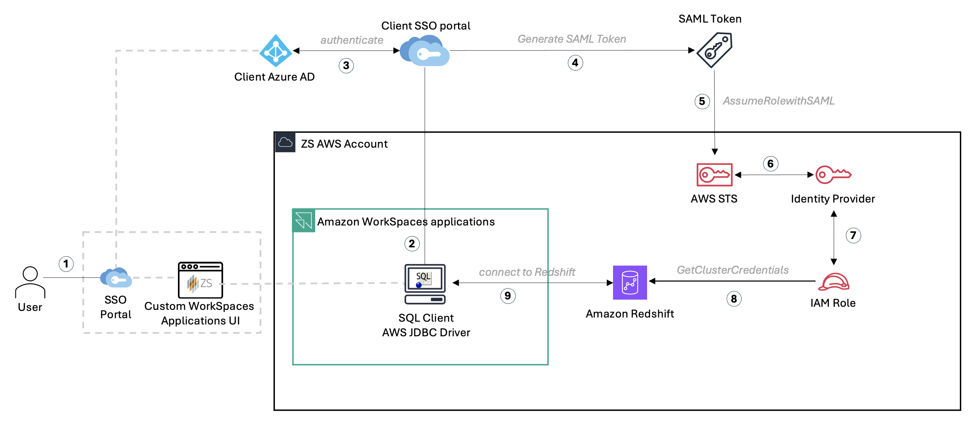The width and height of the screenshot is (980, 428).
Task: Click the SQL Client computer icon
Action: pos(425,284)
